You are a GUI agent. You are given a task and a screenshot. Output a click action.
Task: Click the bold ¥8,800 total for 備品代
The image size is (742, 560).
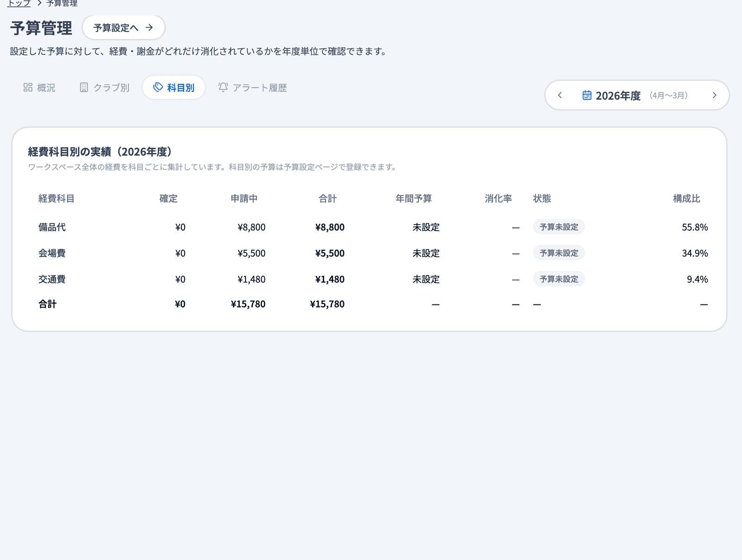tap(330, 227)
